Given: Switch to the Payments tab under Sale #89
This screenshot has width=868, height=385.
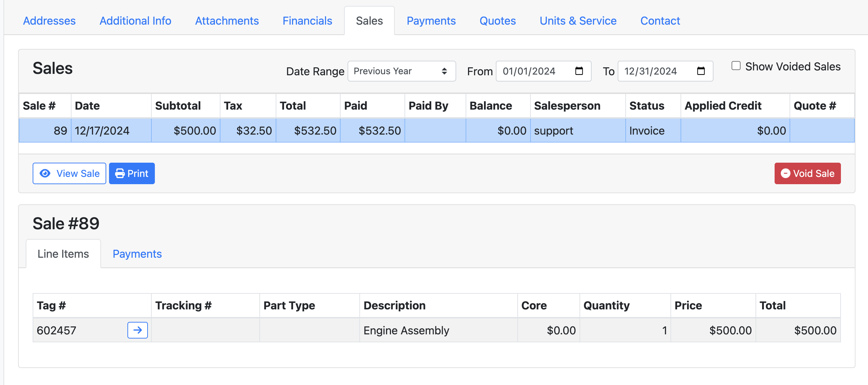Looking at the screenshot, I should coord(137,254).
